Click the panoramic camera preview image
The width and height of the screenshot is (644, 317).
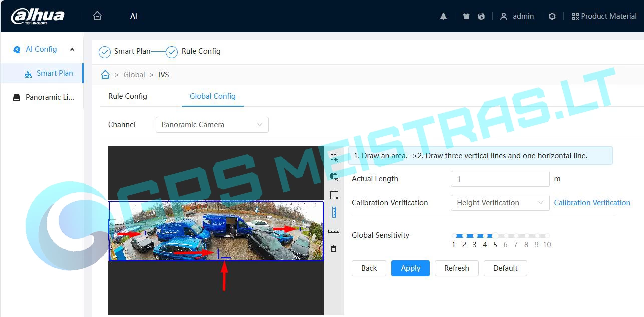[x=216, y=231]
